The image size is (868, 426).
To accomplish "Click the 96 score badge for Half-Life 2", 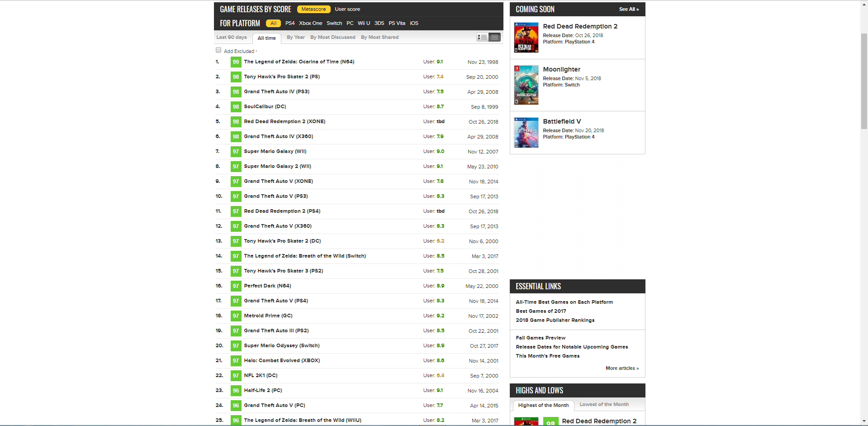I will [236, 391].
